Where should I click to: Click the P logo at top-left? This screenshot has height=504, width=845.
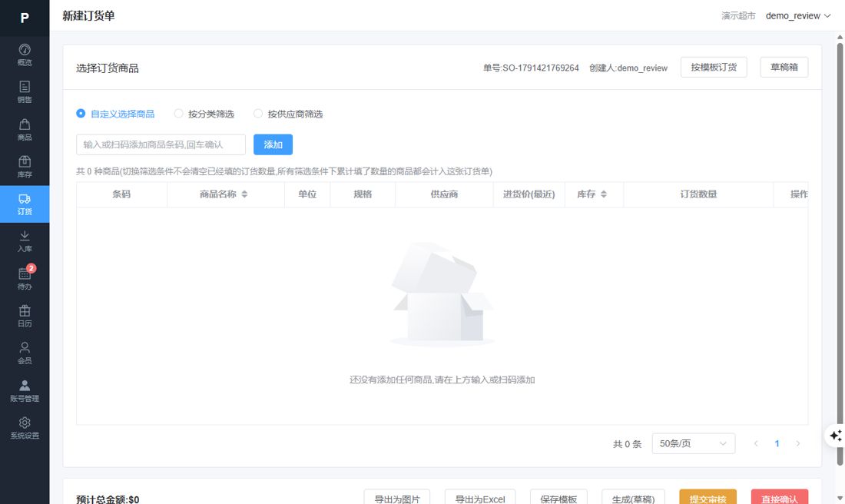click(25, 18)
